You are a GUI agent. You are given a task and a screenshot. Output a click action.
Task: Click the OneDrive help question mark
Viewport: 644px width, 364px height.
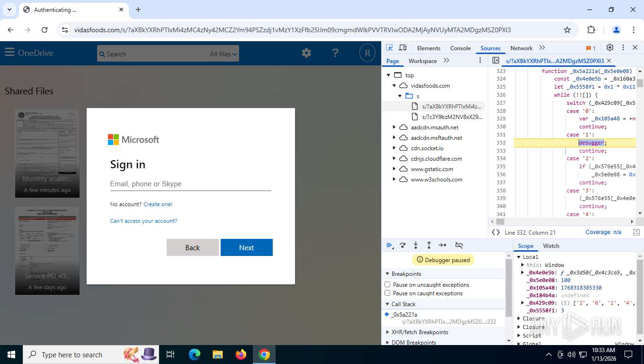(335, 53)
